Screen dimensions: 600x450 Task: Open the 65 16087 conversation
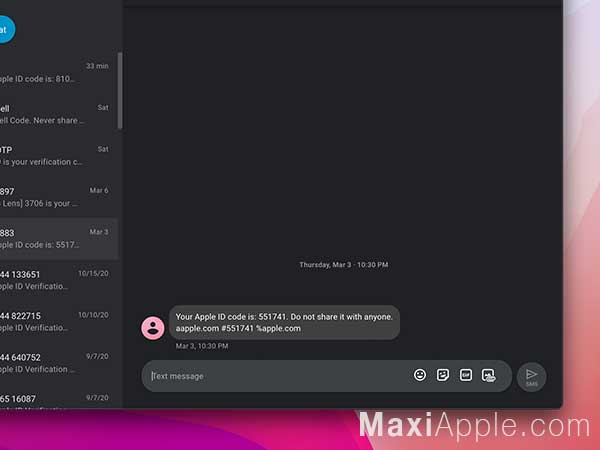pos(57,398)
